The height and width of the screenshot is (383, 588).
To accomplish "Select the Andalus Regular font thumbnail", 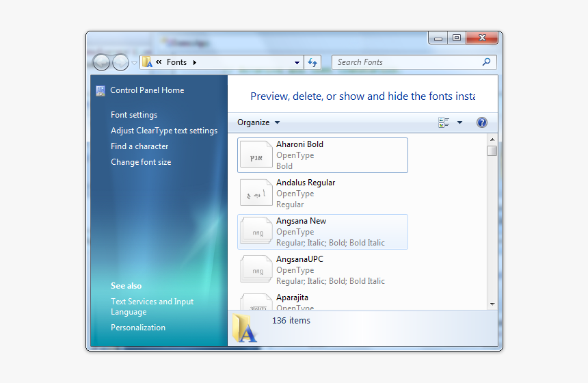I will coord(256,193).
